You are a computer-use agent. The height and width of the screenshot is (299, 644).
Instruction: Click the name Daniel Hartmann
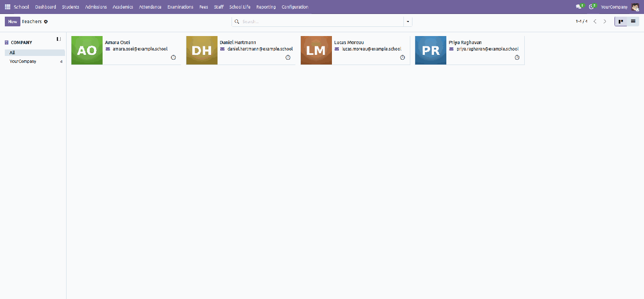(238, 42)
